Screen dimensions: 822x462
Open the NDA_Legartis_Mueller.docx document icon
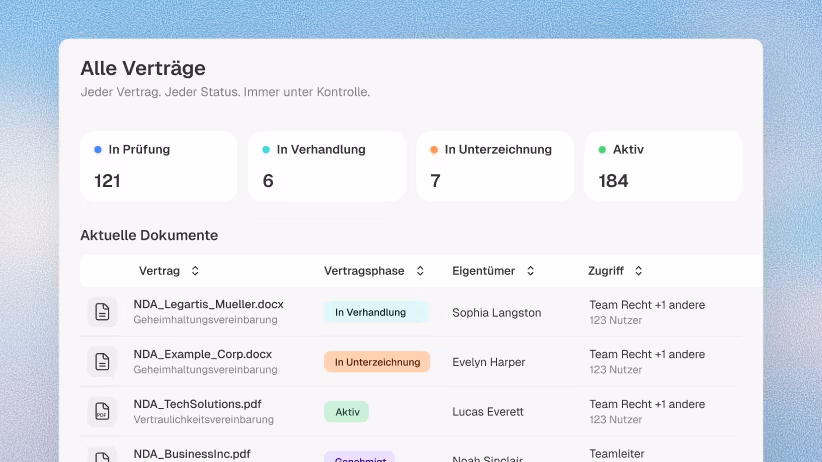102,311
